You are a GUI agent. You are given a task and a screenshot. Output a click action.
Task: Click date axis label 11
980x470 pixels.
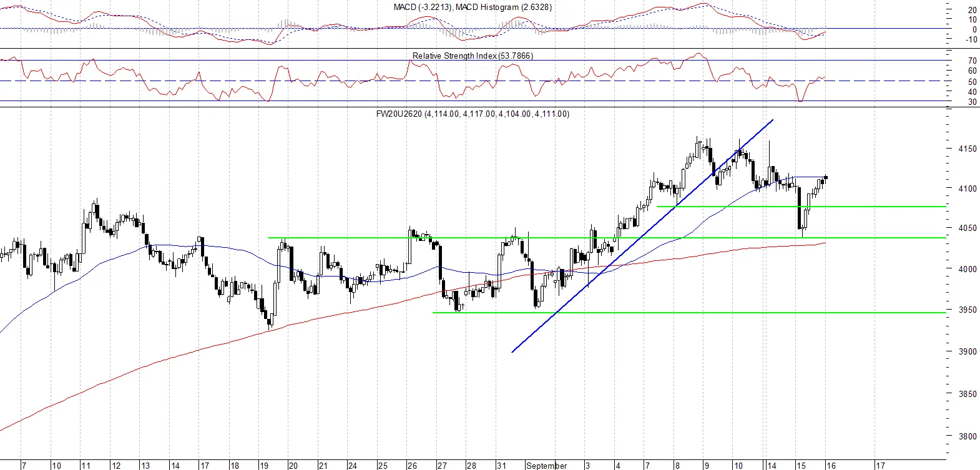[x=86, y=466]
